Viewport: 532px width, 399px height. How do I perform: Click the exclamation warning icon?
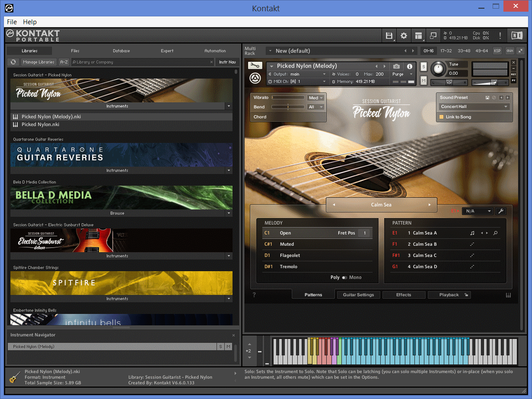[x=500, y=35]
